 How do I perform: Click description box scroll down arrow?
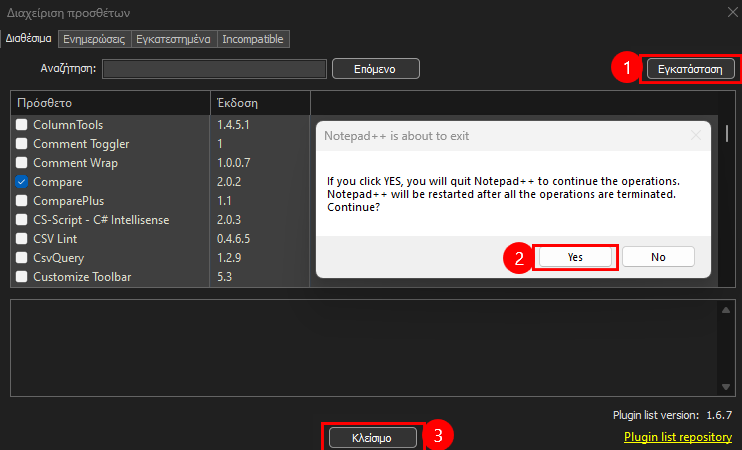click(x=726, y=387)
